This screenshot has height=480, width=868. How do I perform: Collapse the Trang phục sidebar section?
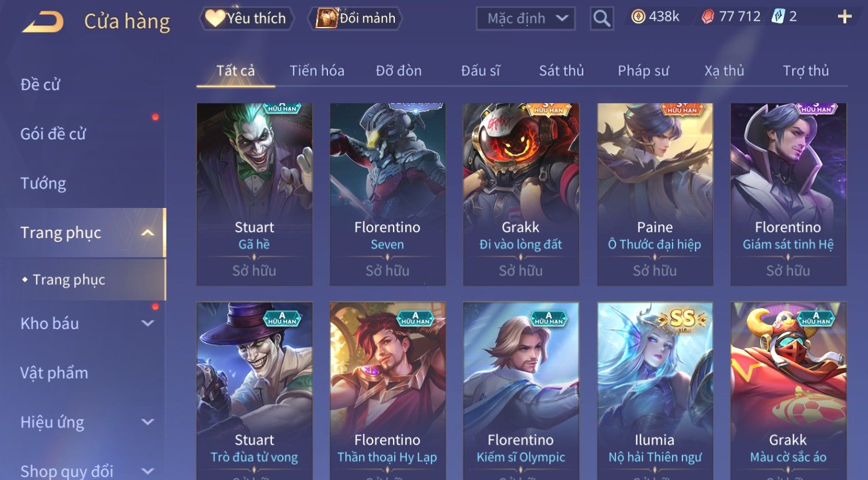coord(148,233)
